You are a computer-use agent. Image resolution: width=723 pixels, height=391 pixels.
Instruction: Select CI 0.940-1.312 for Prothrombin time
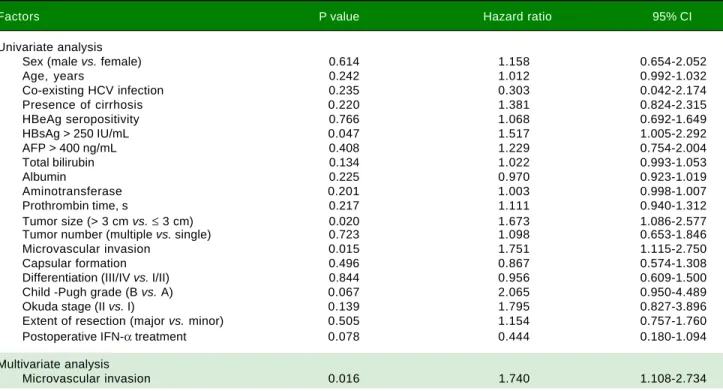pyautogui.click(x=673, y=205)
